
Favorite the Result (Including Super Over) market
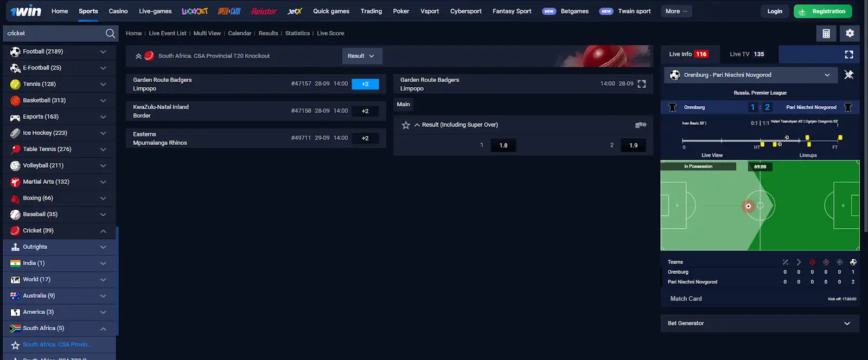(406, 125)
